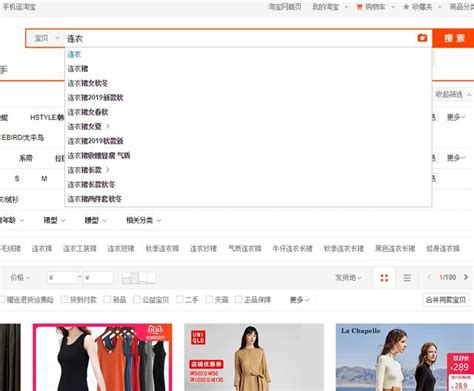474x391 pixels.
Task: Open the La Chapelle product image
Action: tap(405, 357)
